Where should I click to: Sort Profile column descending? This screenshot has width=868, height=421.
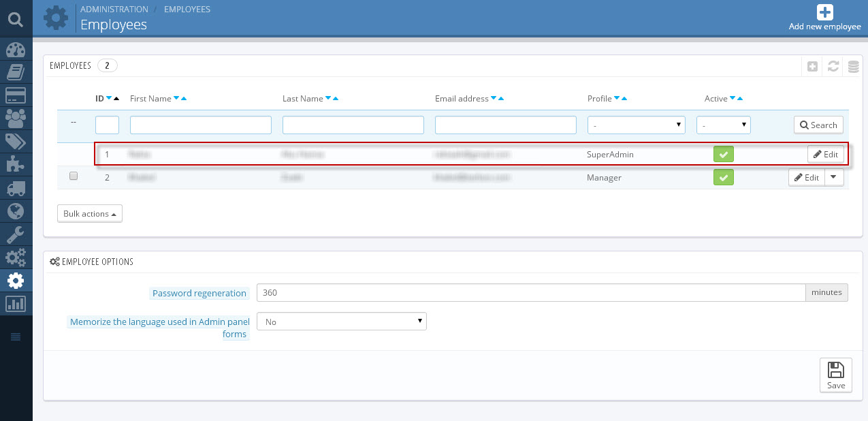(x=617, y=99)
